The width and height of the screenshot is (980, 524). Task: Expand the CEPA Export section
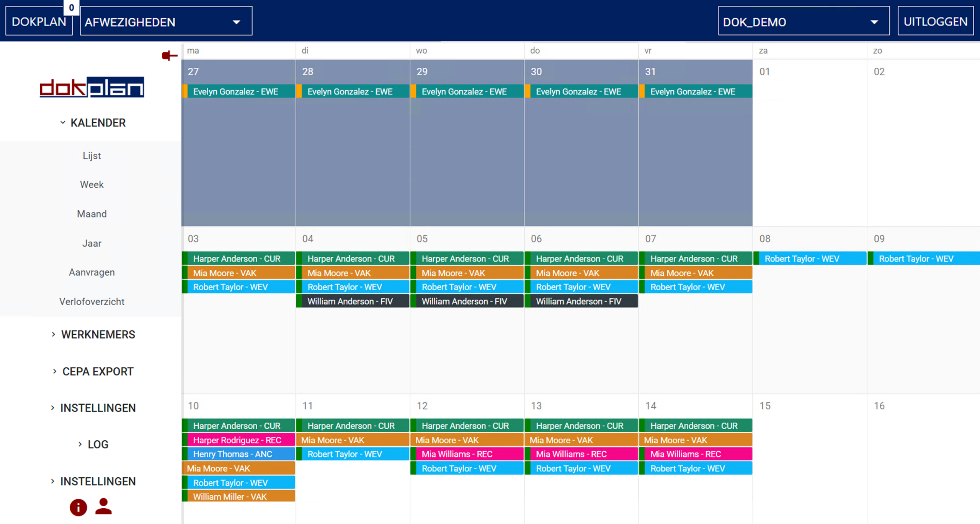tap(93, 371)
